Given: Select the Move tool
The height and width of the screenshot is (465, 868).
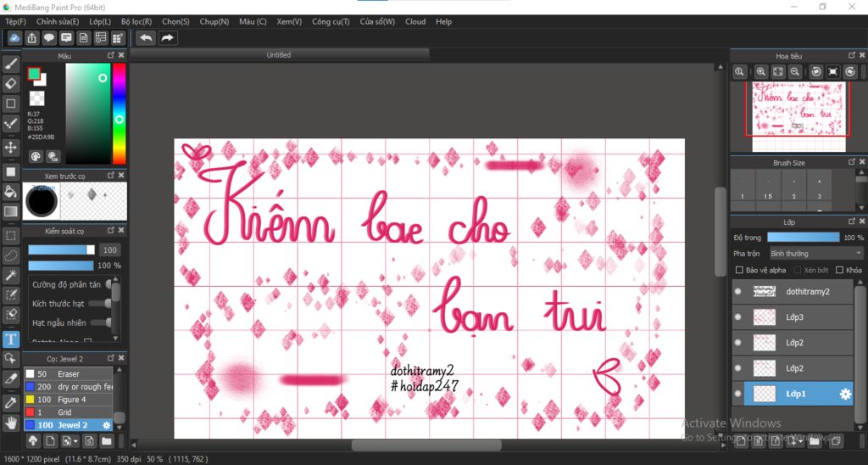Looking at the screenshot, I should point(10,148).
